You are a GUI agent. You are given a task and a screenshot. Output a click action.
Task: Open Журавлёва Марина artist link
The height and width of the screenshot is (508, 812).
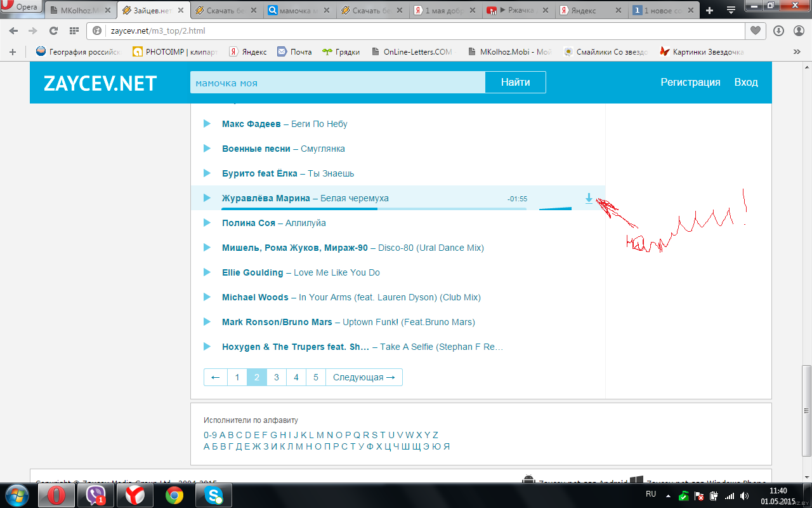pos(266,198)
